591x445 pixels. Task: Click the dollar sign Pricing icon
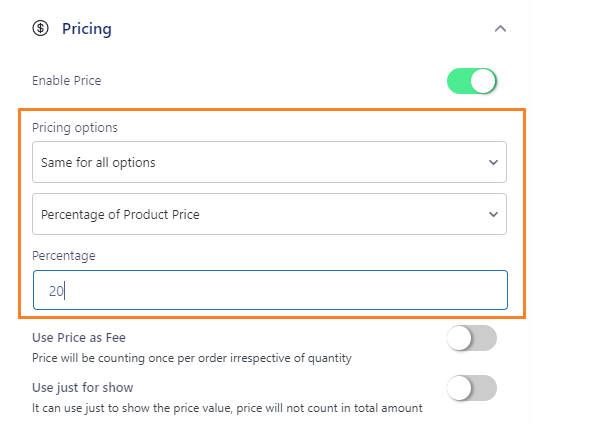pos(40,28)
